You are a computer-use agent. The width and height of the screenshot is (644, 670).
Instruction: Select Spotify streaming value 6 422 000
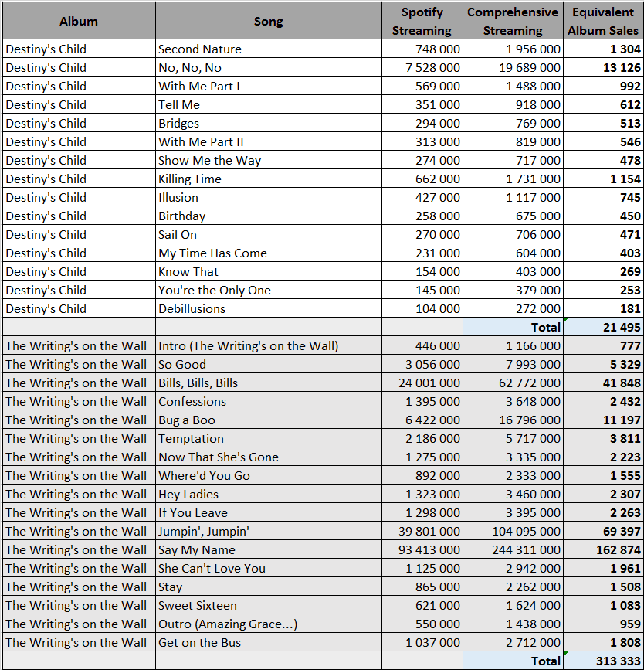[x=422, y=420]
